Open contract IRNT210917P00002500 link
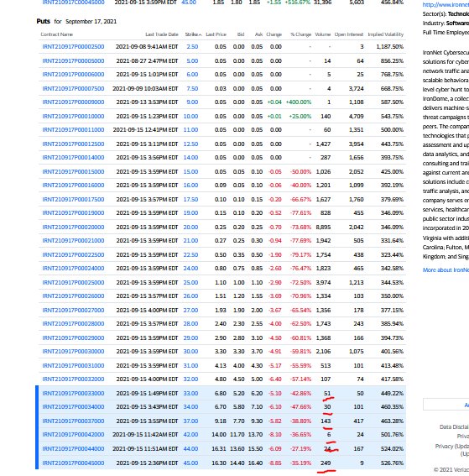 [x=73, y=47]
